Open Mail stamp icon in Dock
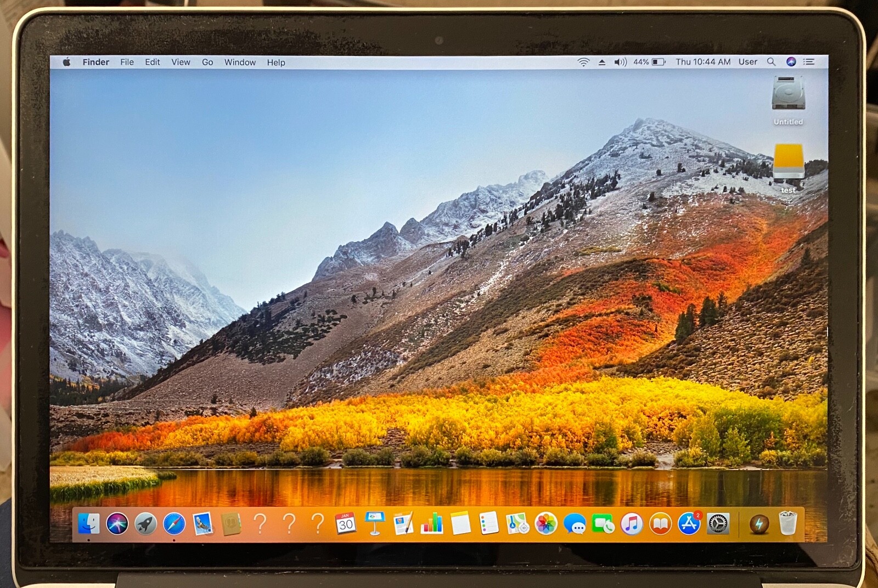The width and height of the screenshot is (878, 588). 202,524
